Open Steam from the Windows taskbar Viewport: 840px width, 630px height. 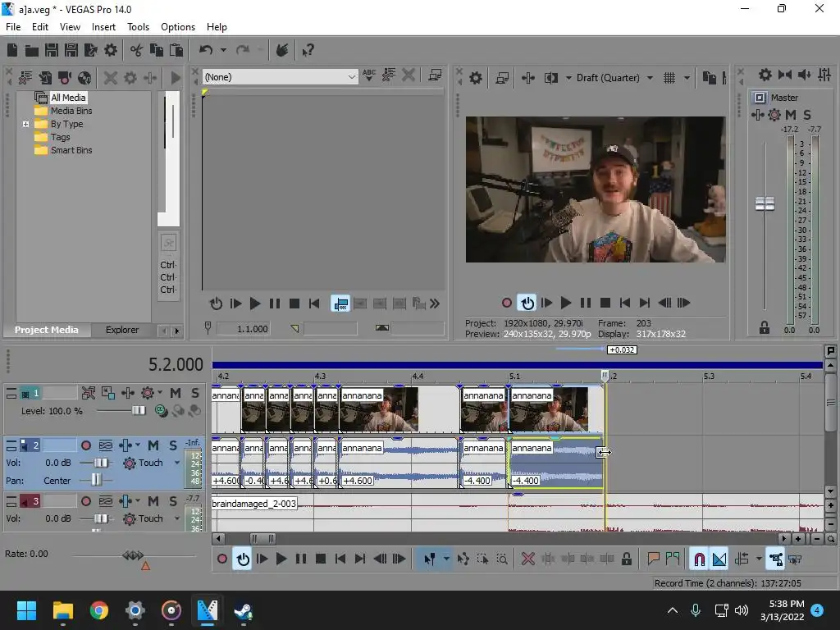coord(243,610)
